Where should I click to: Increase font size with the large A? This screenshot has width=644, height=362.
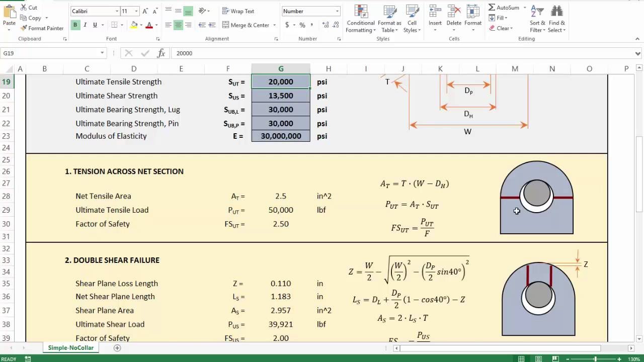(145, 11)
